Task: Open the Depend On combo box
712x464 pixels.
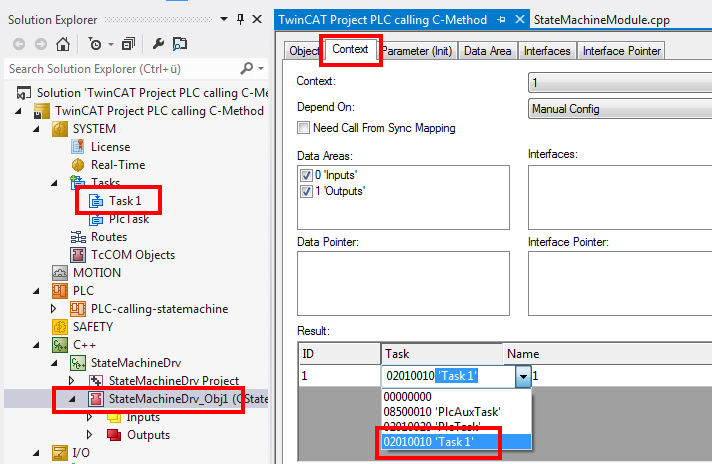Action: point(620,109)
